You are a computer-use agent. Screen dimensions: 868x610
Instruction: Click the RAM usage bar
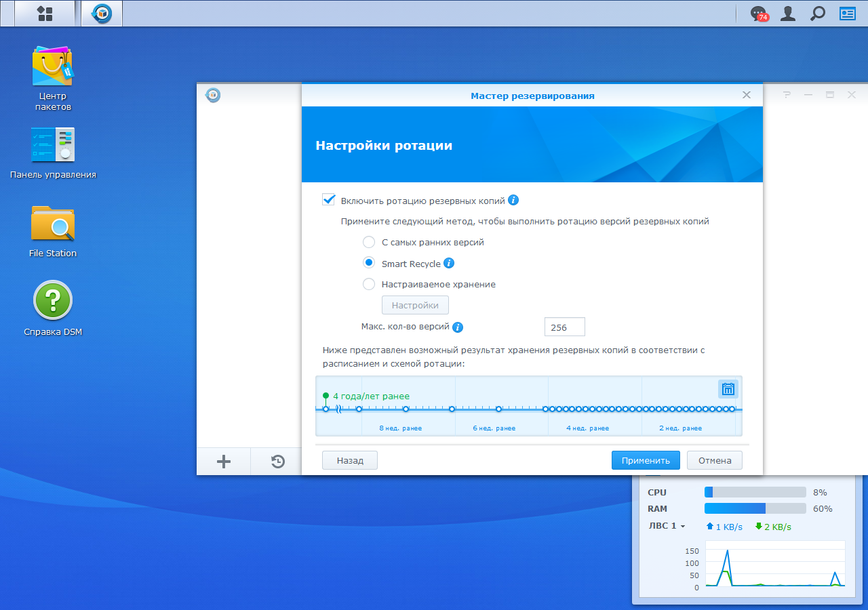[x=755, y=508]
